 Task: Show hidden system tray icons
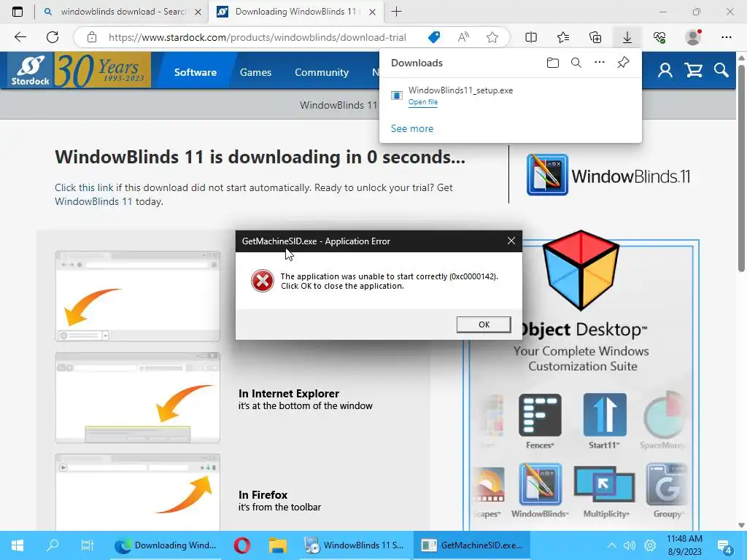612,545
